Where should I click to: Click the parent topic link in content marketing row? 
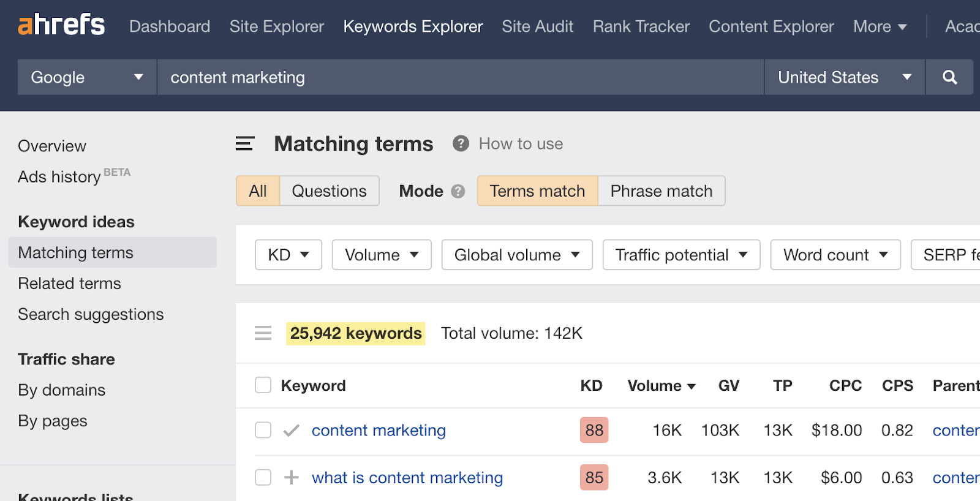956,431
